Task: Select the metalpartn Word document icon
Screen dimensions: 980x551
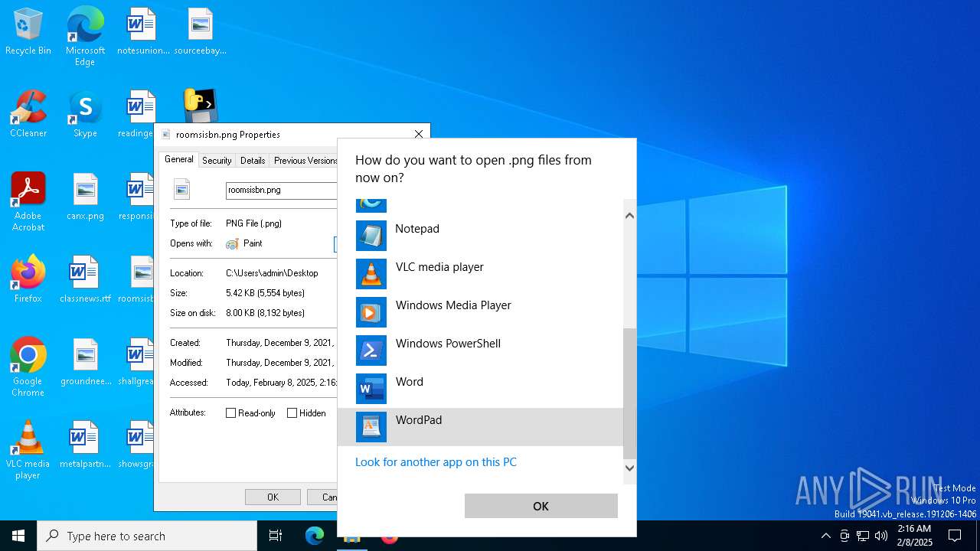Action: [x=85, y=445]
